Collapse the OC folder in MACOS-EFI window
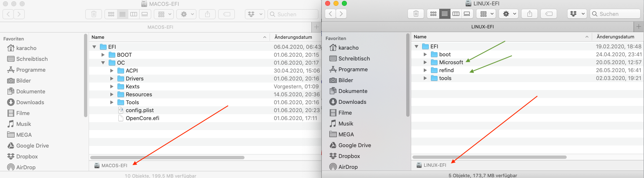Viewport: 644px width, 178px height. (103, 63)
